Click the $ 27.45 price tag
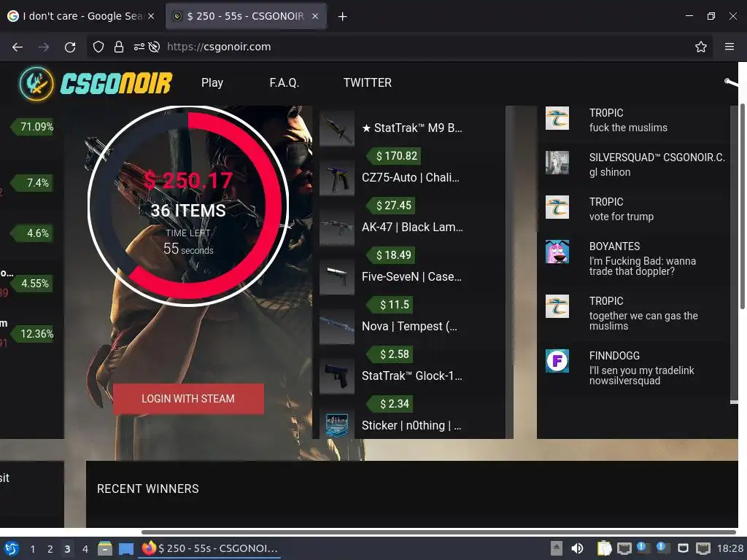Screen dimensions: 747x560 (391, 205)
